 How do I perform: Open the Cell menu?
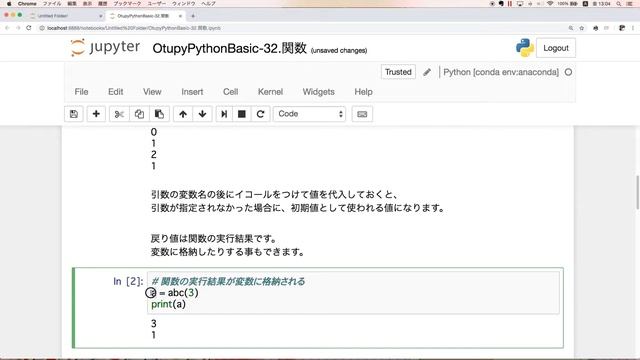click(231, 92)
